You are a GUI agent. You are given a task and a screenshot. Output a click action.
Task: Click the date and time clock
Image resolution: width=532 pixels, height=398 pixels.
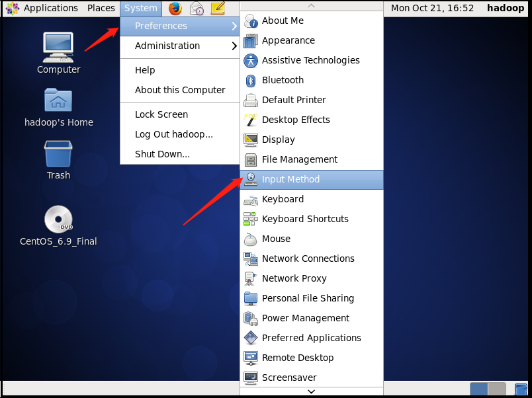click(432, 8)
